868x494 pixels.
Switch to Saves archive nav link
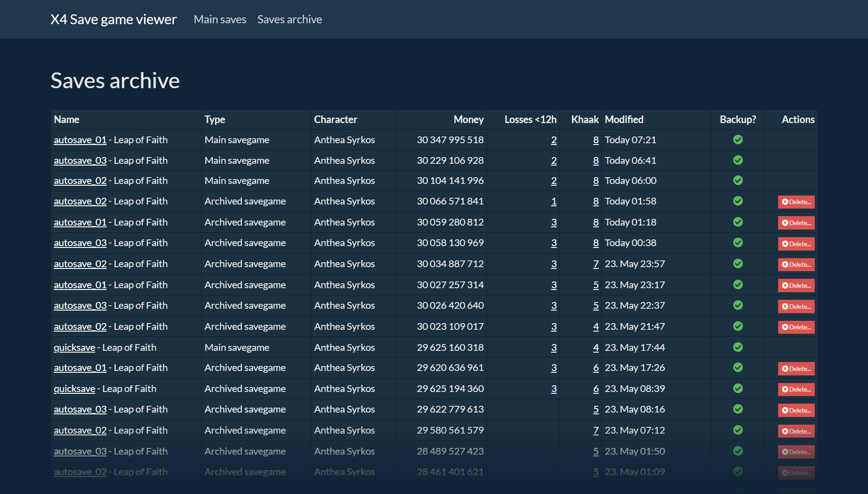(x=289, y=19)
